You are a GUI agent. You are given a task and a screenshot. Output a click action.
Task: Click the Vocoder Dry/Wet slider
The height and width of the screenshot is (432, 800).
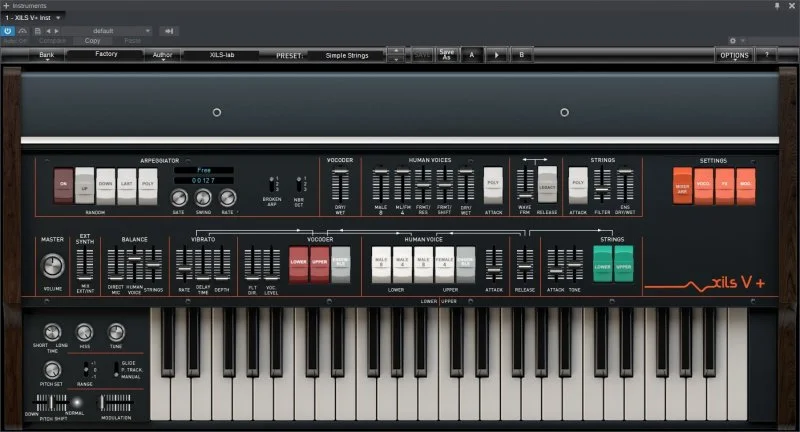(340, 185)
